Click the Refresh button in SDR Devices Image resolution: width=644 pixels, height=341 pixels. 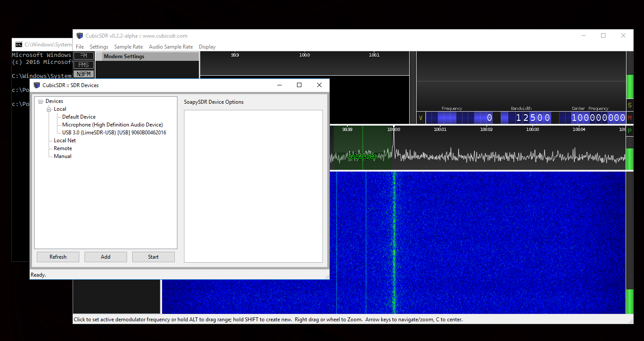[x=58, y=257]
